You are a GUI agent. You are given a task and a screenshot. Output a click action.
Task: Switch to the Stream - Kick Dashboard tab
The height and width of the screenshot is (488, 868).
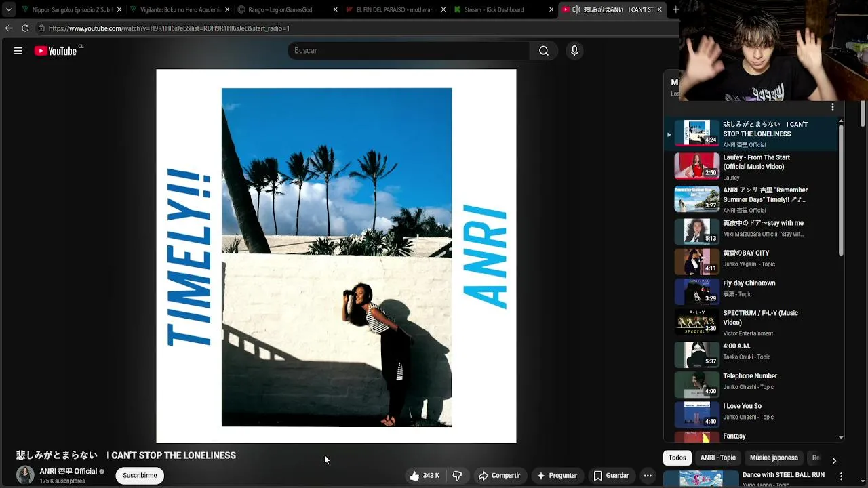pyautogui.click(x=494, y=9)
